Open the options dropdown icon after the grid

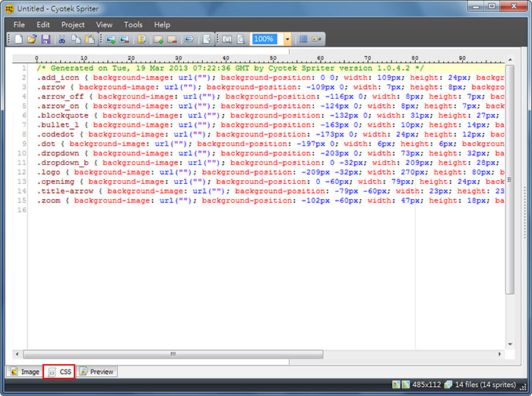click(317, 40)
